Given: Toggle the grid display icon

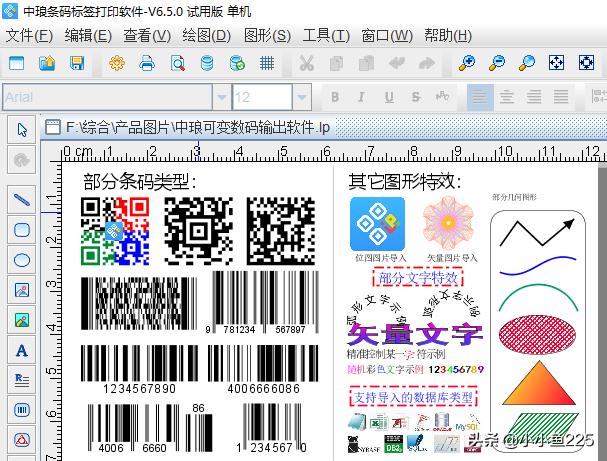Looking at the screenshot, I should (267, 63).
